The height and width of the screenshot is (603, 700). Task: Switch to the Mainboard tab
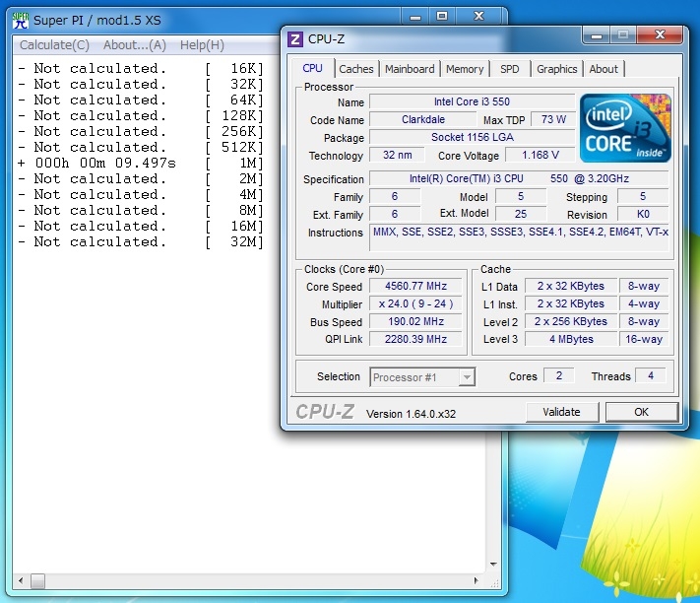[410, 69]
